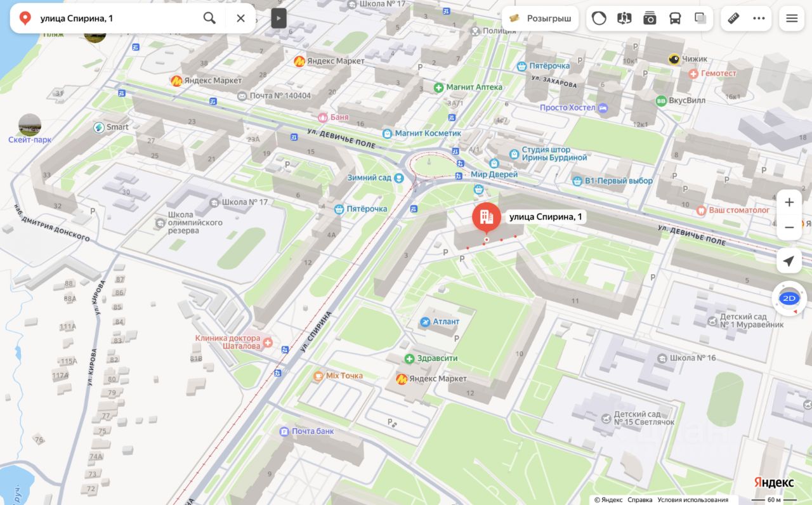The image size is (812, 505).
Task: Click the Зимний сад marker
Action: tap(399, 178)
